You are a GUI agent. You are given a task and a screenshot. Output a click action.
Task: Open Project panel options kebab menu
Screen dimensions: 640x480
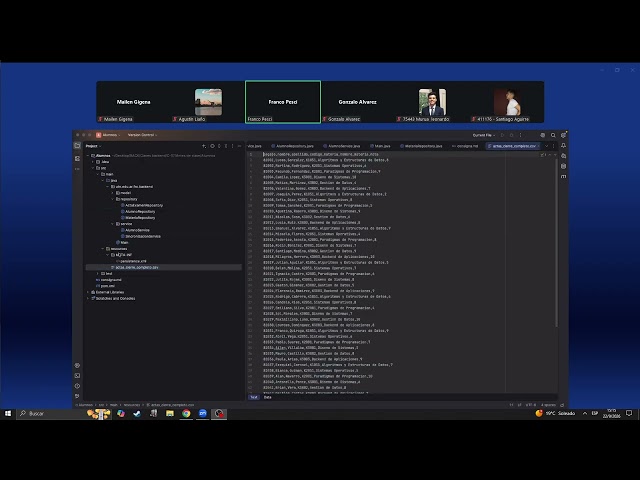[233, 146]
